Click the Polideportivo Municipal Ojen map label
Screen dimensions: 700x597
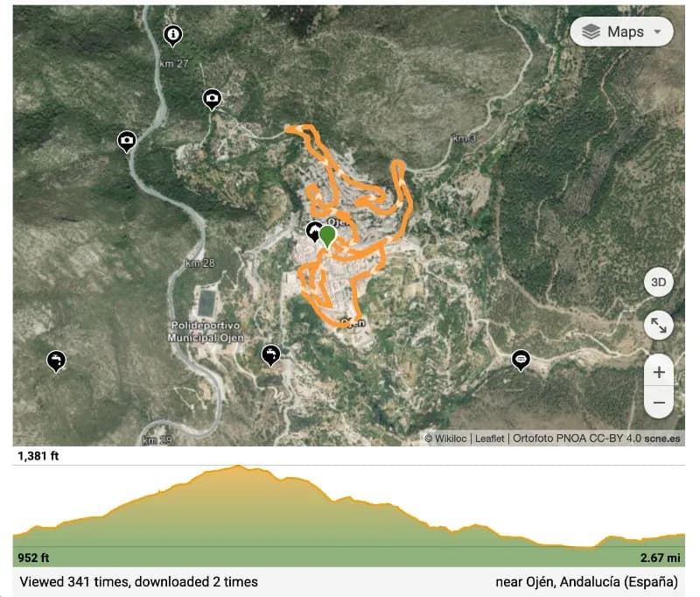(x=207, y=332)
